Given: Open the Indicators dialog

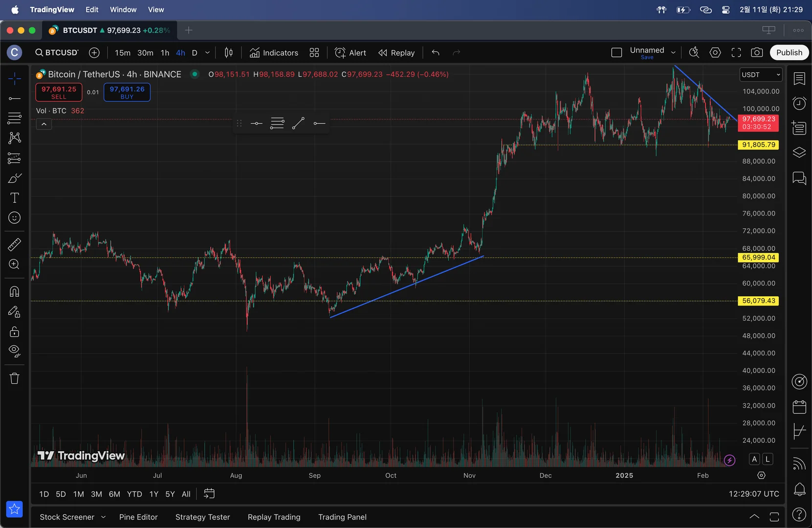Looking at the screenshot, I should coord(274,53).
